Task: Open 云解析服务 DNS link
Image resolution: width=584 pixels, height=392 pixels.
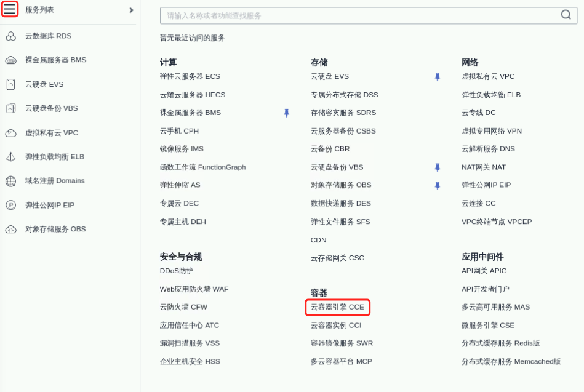Action: (488, 149)
